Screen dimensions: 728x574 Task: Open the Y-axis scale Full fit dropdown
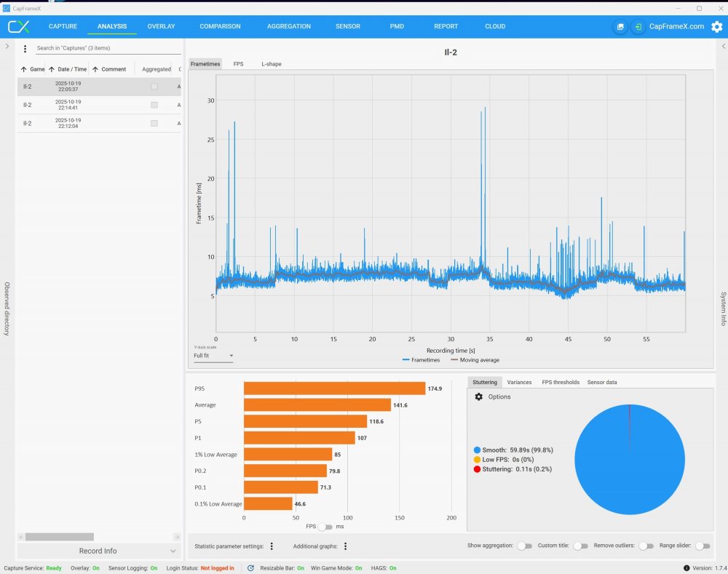pos(213,356)
